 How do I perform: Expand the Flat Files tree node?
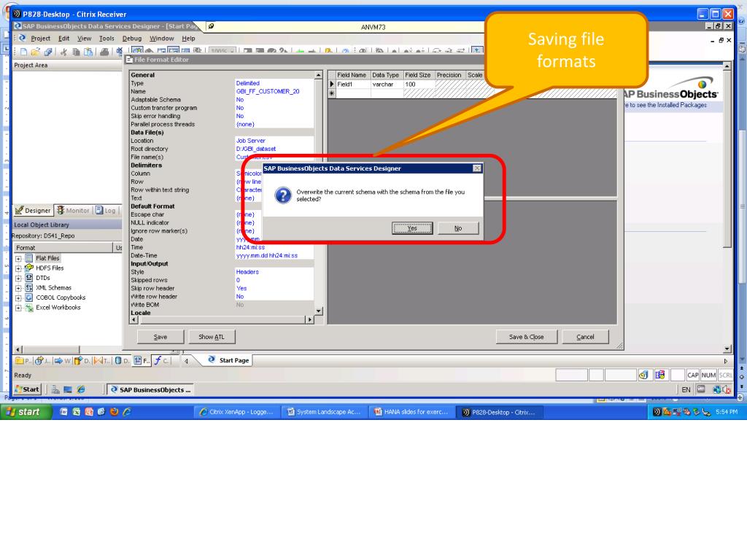point(18,259)
